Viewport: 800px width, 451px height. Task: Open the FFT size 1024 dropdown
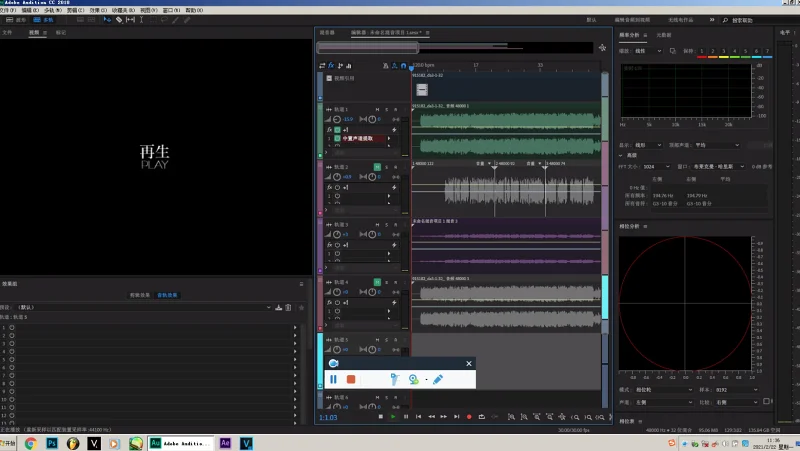656,166
